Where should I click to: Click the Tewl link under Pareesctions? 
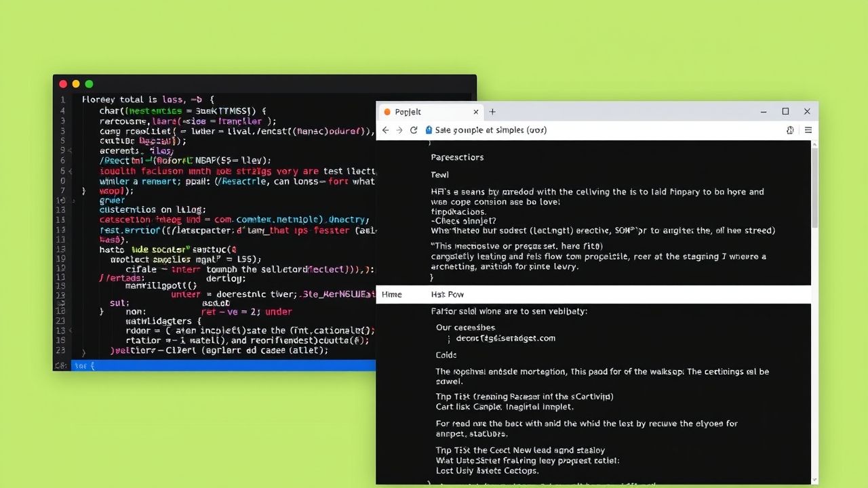439,174
